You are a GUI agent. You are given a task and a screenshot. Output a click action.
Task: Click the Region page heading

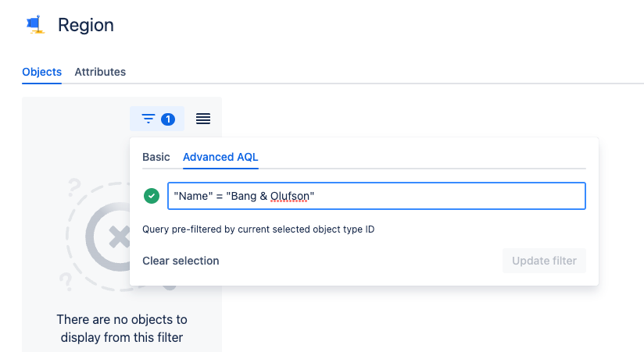pyautogui.click(x=86, y=25)
